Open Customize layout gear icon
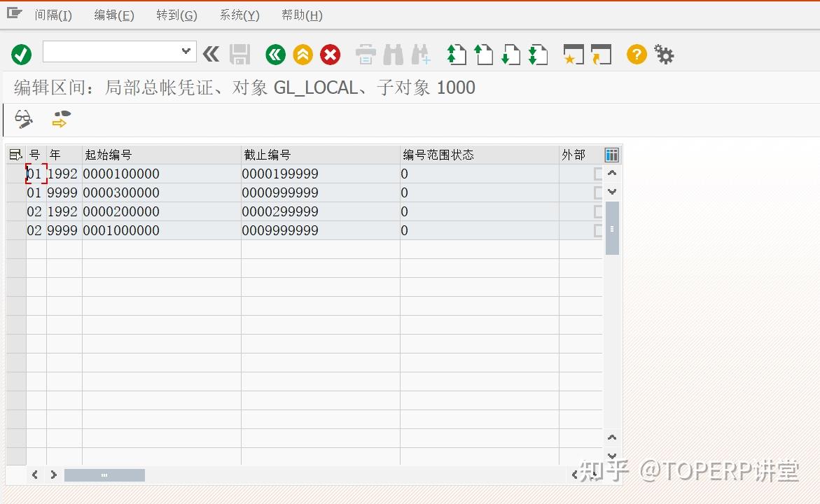The height and width of the screenshot is (504, 820). click(664, 55)
